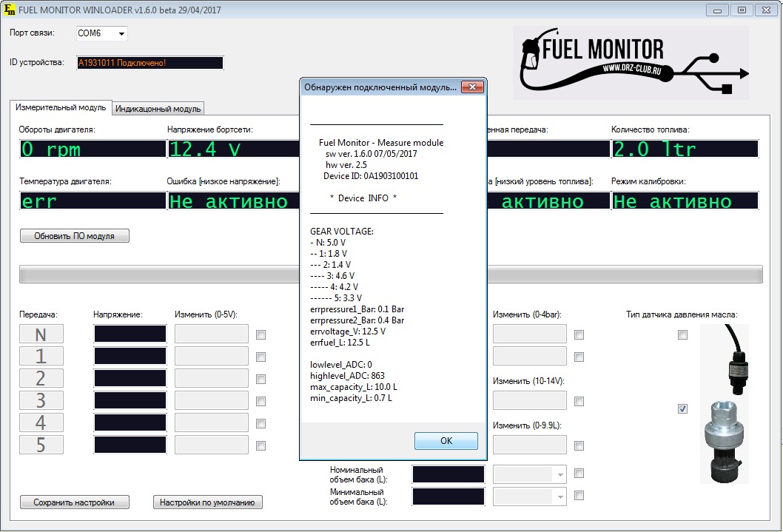Focus the Изменить (0-5V) field for gear 4
This screenshot has height=532, width=783.
(x=211, y=422)
